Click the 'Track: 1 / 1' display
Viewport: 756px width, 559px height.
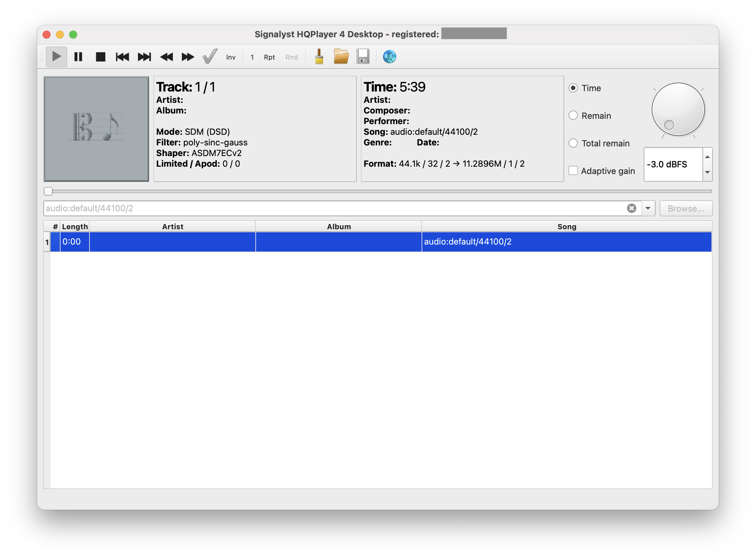click(x=186, y=87)
